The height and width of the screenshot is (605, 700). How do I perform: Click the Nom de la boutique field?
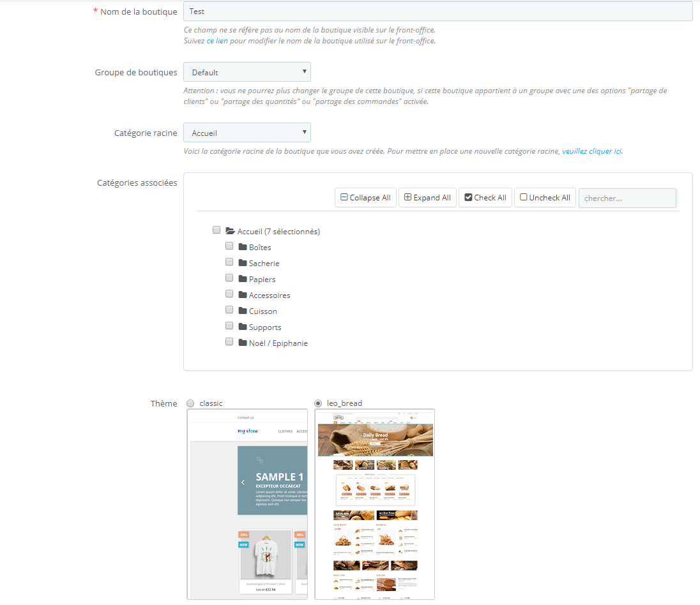pyautogui.click(x=438, y=11)
